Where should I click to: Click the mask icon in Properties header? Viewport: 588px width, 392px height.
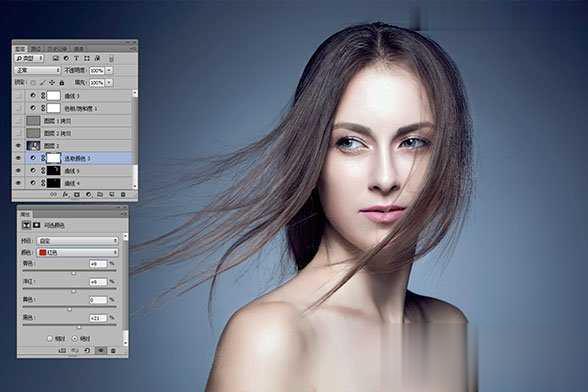coord(36,225)
